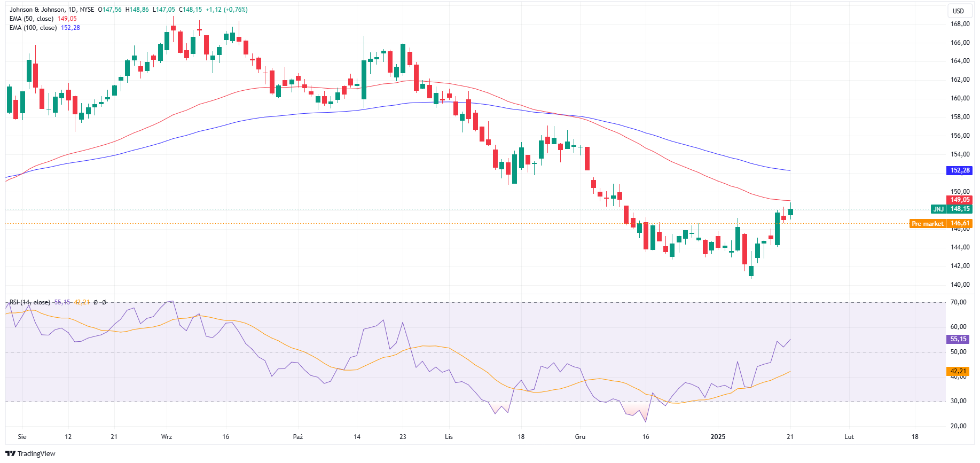980x463 pixels.
Task: Click the 60,00 RSI axis label
Action: click(958, 327)
